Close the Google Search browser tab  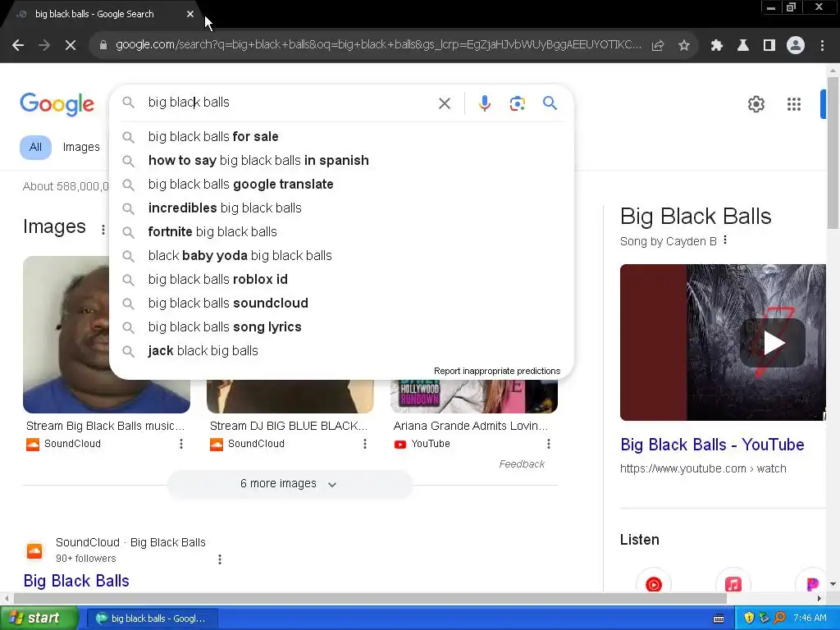190,14
